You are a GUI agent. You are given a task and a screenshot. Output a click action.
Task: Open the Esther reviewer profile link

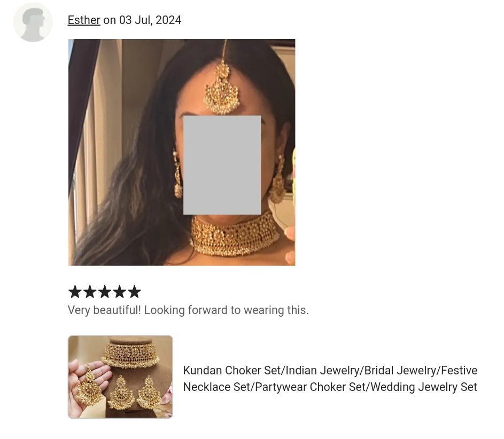pos(84,20)
